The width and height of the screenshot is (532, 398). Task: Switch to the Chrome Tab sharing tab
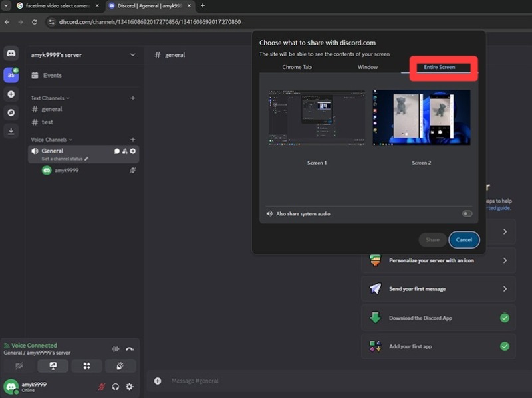(297, 67)
